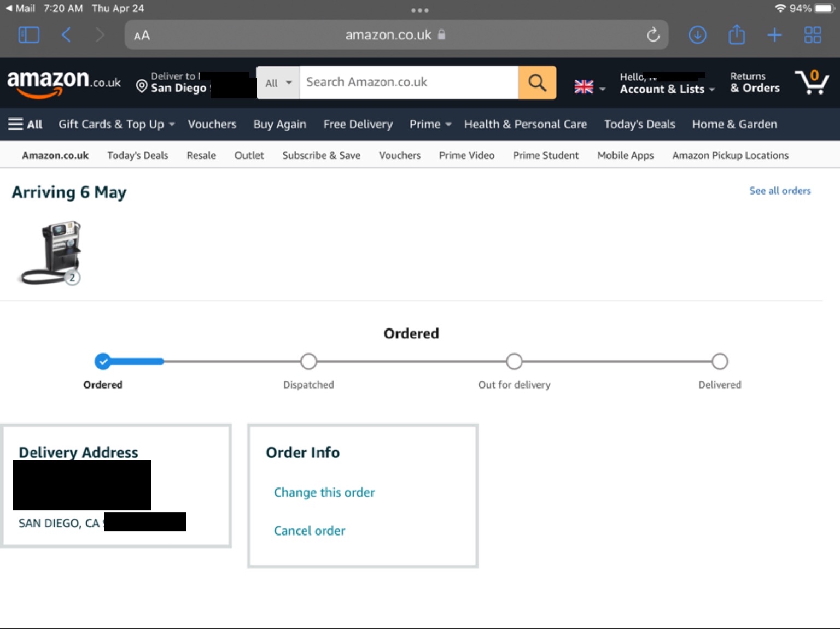
Task: Return to Mail via status bar
Action: [20, 8]
